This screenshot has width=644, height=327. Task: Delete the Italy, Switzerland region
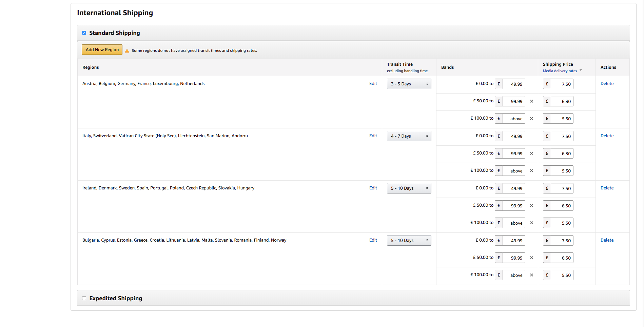pos(607,136)
